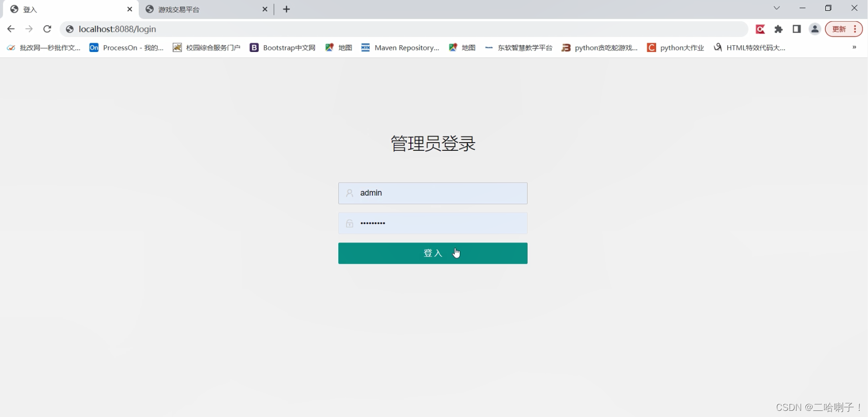Open a new browser tab
Screen dimensions: 868x417
(x=286, y=9)
